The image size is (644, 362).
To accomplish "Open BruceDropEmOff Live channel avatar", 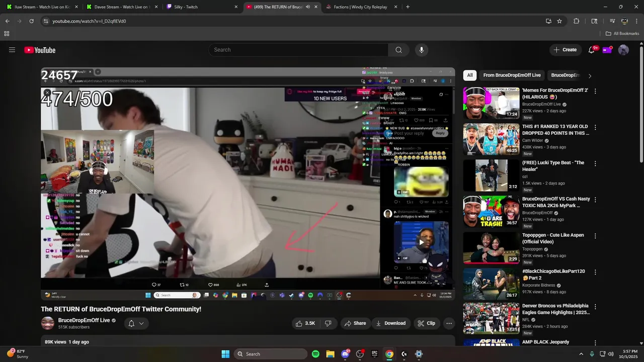I will (x=48, y=323).
